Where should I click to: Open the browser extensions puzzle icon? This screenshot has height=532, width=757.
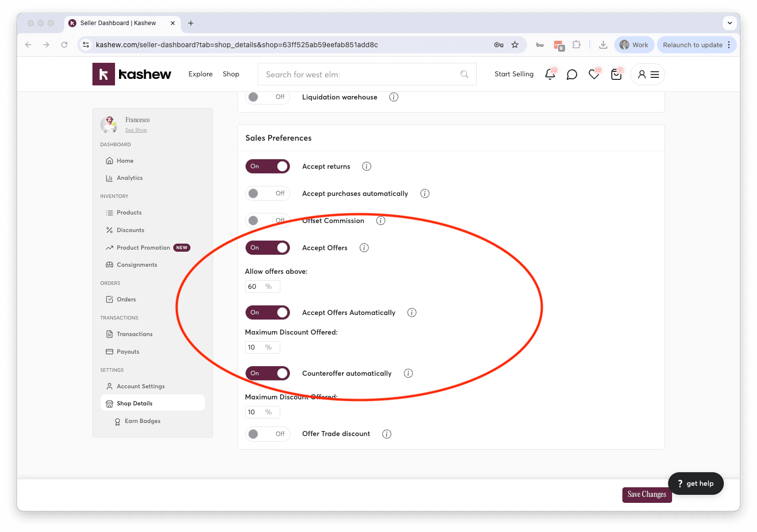pos(577,45)
